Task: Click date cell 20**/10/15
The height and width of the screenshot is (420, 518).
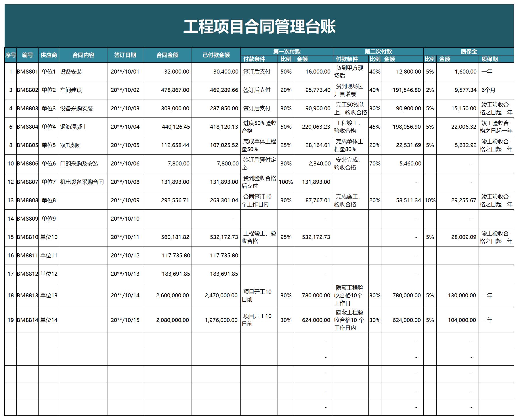Action: [125, 320]
